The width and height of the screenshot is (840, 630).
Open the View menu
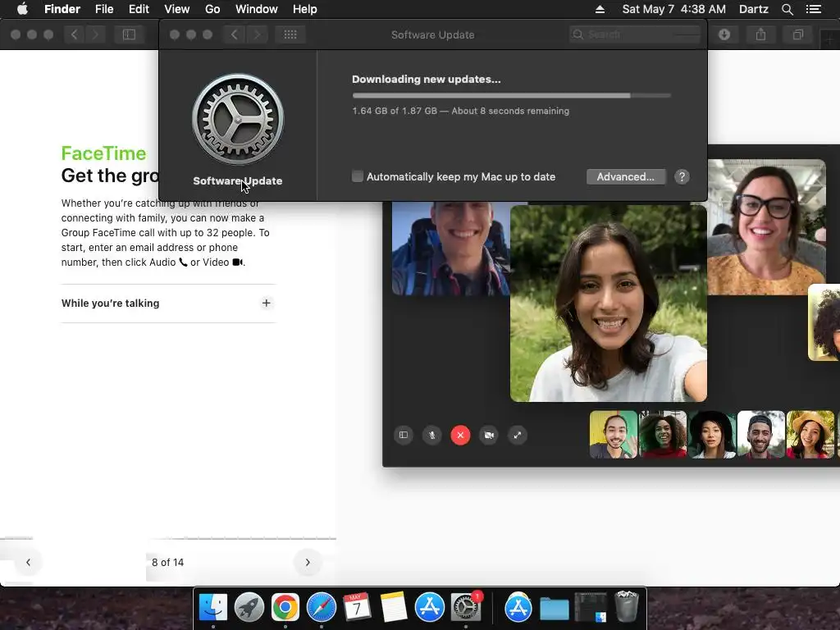177,9
